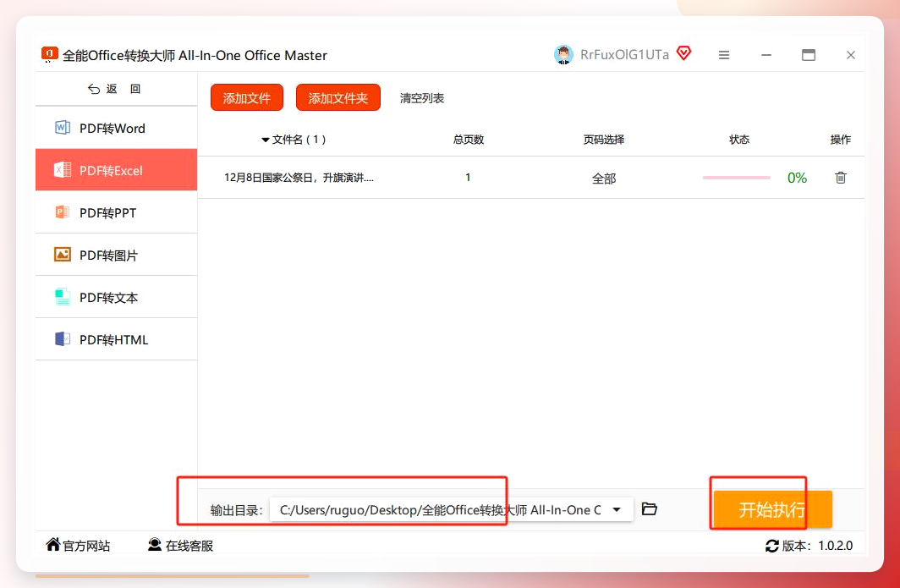Click the pink conversion progress bar
Image resolution: width=900 pixels, height=588 pixels.
pyautogui.click(x=737, y=178)
